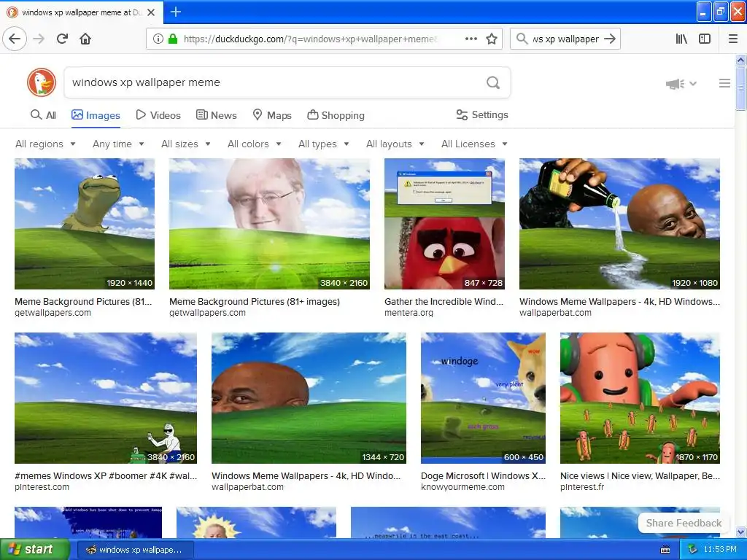This screenshot has width=747, height=560.
Task: Submit browser search box with arrow
Action: pyautogui.click(x=610, y=39)
